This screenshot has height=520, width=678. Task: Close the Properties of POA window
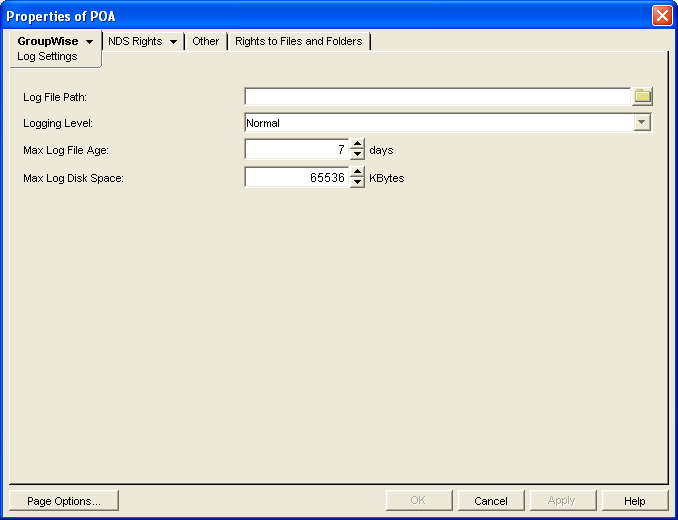click(662, 16)
